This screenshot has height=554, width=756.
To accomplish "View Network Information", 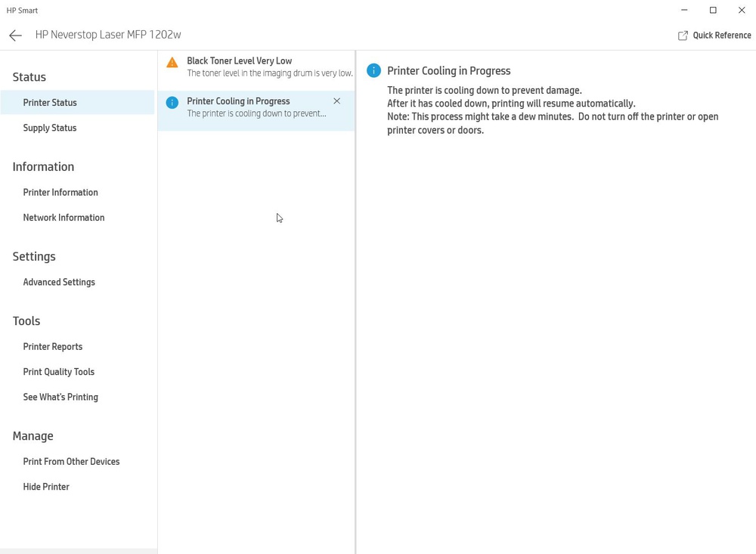I will pyautogui.click(x=64, y=218).
